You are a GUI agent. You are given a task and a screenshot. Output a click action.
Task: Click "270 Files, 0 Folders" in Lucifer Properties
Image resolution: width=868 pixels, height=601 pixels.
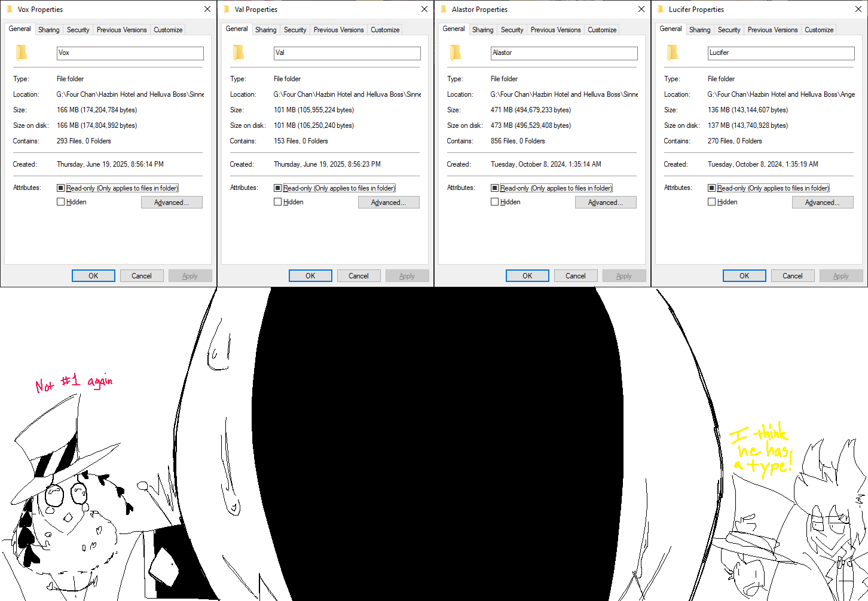pos(735,141)
